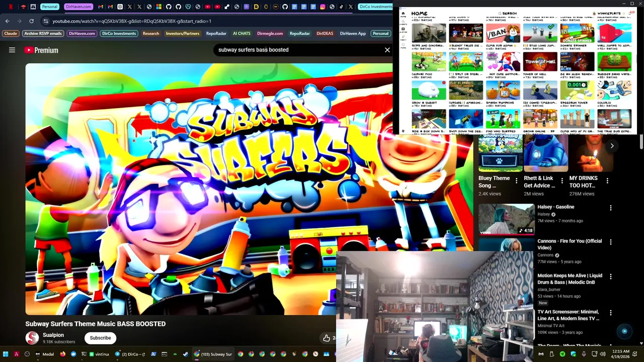Screen dimensions: 644x362
Task: Open Medal app in taskbar
Action: click(45, 354)
